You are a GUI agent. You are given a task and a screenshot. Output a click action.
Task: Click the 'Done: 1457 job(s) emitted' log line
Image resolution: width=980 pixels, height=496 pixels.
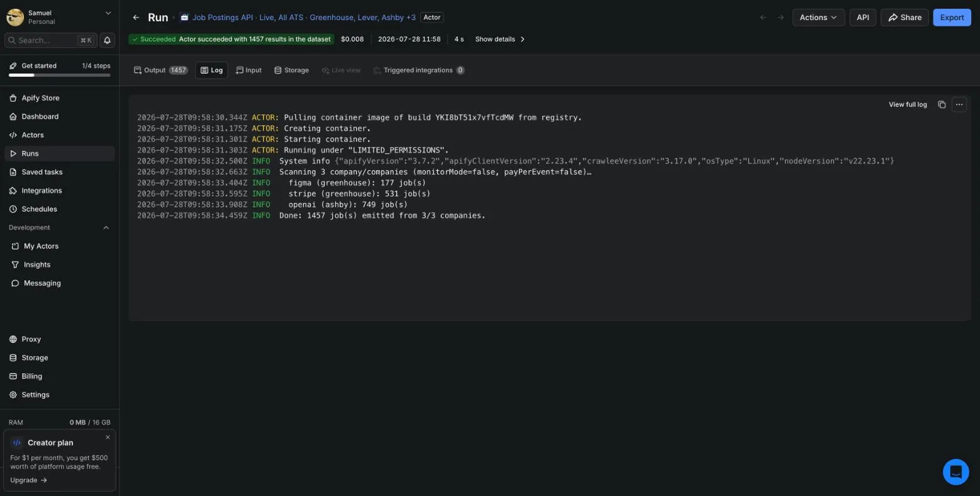coord(382,216)
